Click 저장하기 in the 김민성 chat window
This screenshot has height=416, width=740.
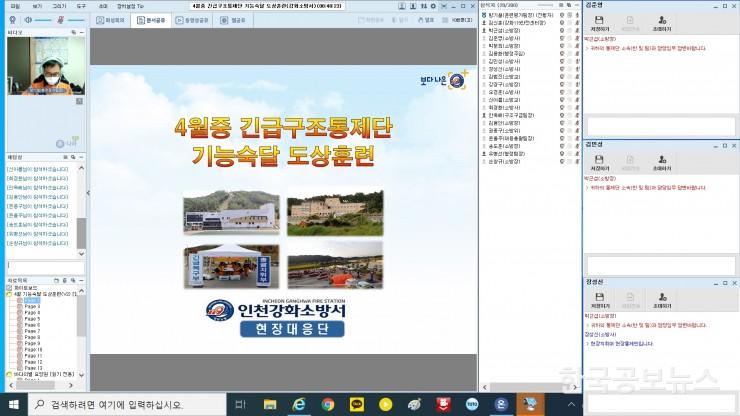(x=599, y=163)
